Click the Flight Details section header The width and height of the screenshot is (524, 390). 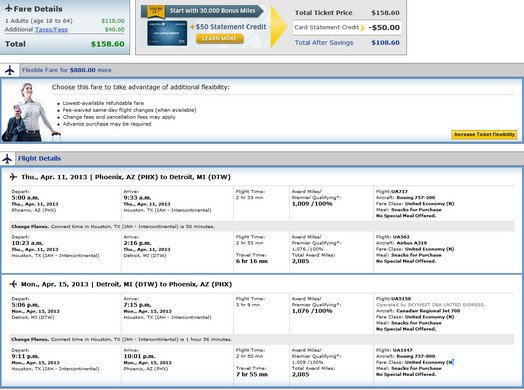[39, 158]
